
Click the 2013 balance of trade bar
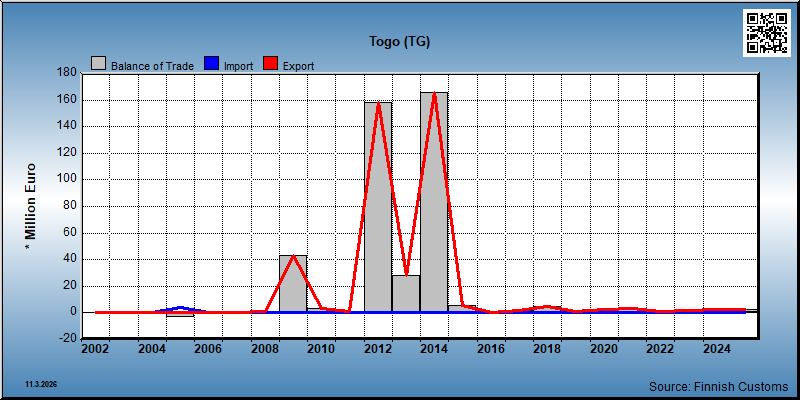406,294
